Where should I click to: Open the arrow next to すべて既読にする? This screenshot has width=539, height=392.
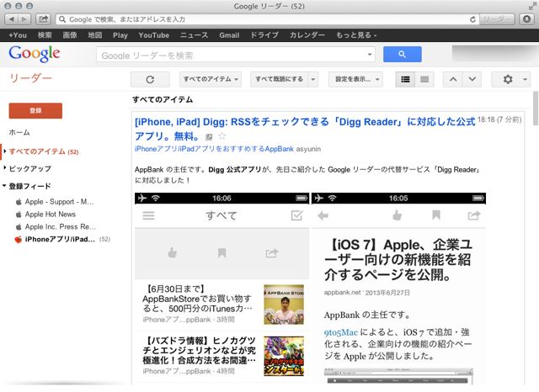[x=313, y=79]
